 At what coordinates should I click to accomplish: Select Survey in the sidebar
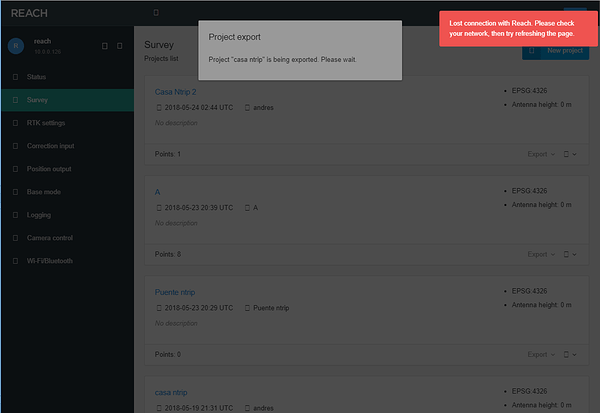pyautogui.click(x=68, y=100)
